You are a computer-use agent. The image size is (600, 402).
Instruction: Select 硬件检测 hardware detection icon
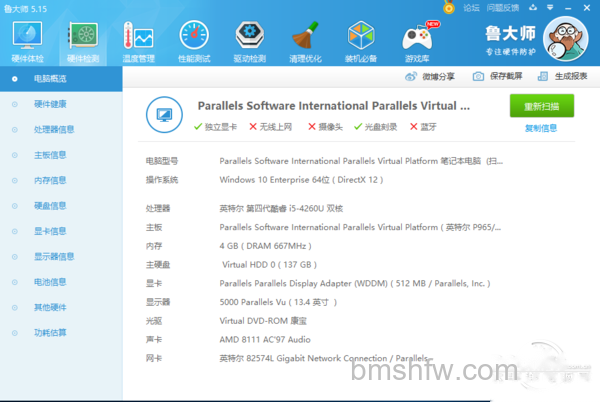[x=83, y=35]
